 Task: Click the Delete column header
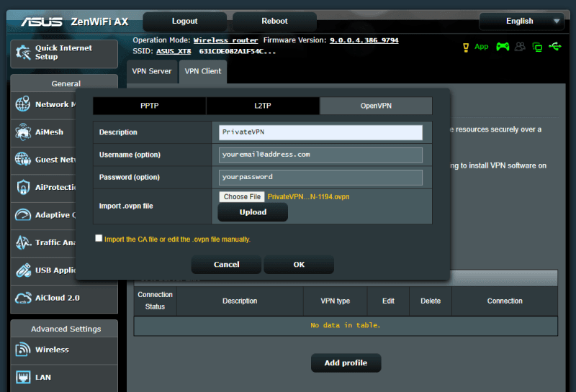click(x=431, y=301)
